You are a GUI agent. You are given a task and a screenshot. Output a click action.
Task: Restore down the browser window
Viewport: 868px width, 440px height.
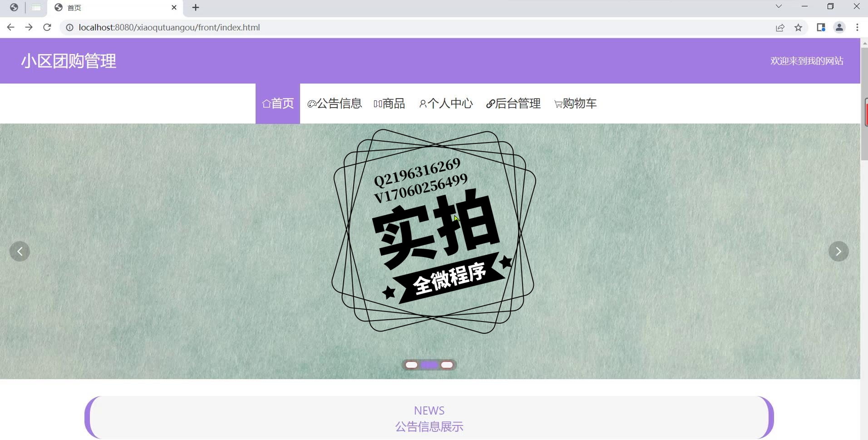point(830,6)
